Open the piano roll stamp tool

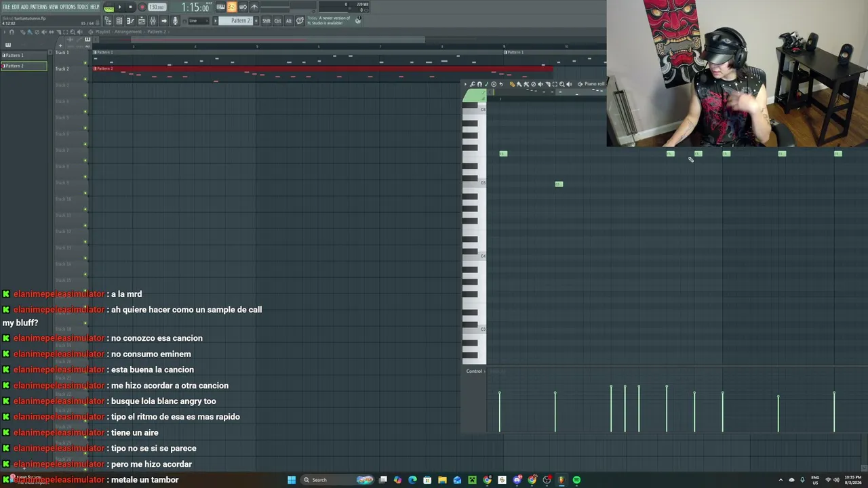[x=494, y=84]
